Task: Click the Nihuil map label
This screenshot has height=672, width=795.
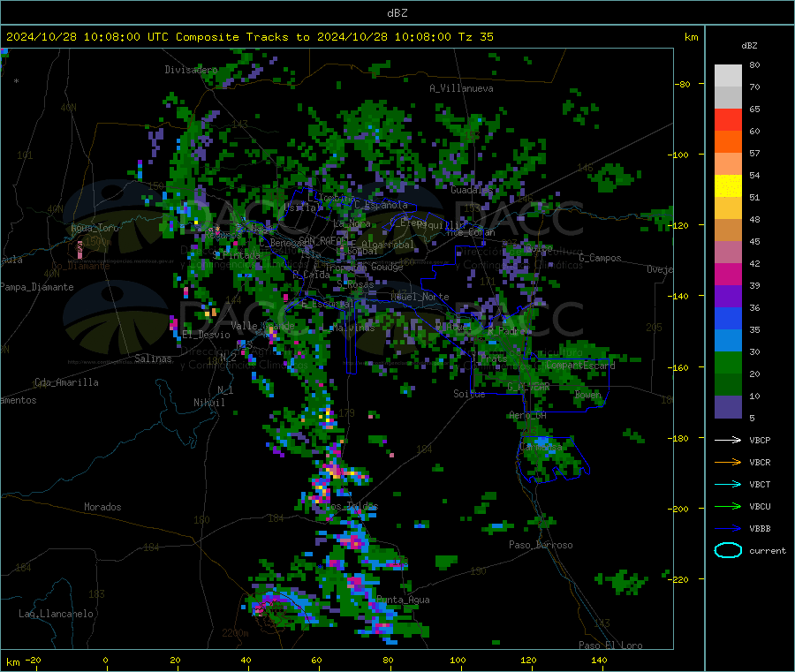Action: click(x=208, y=403)
